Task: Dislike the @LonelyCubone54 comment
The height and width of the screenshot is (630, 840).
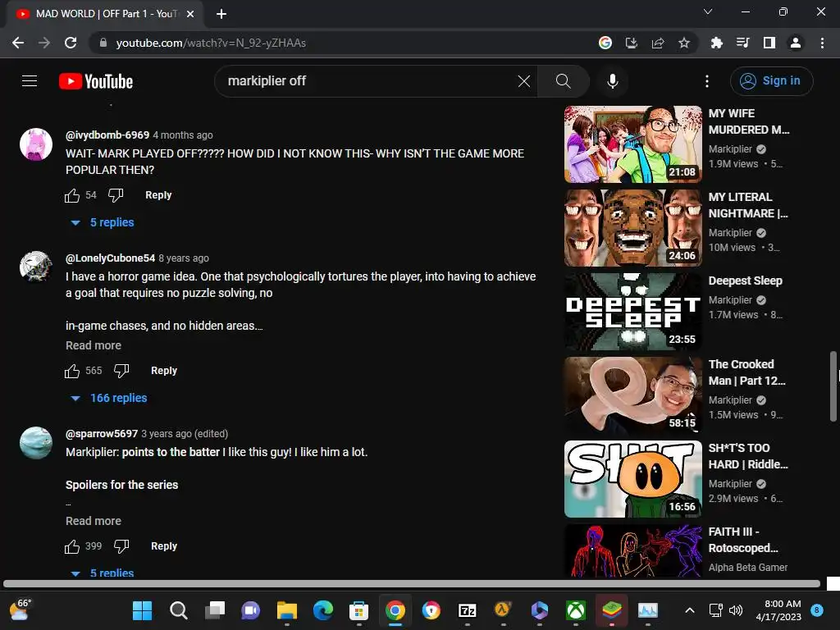Action: (121, 371)
